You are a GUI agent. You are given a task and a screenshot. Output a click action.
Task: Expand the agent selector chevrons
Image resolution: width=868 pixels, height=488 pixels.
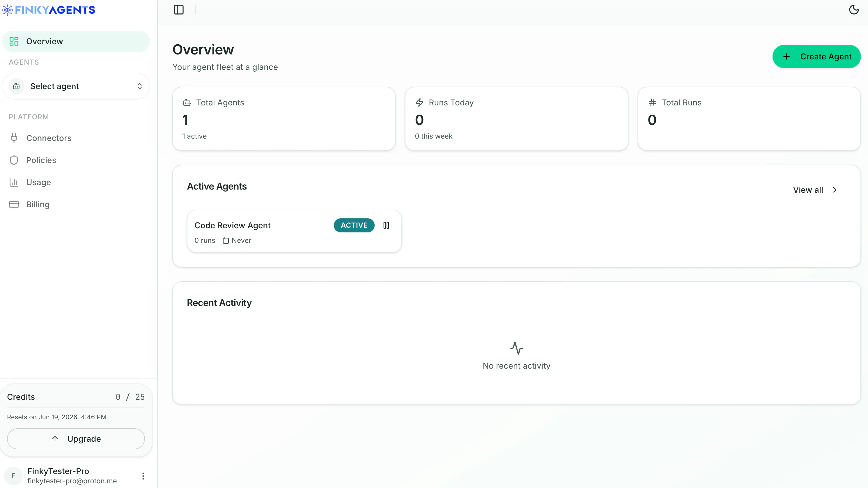139,86
